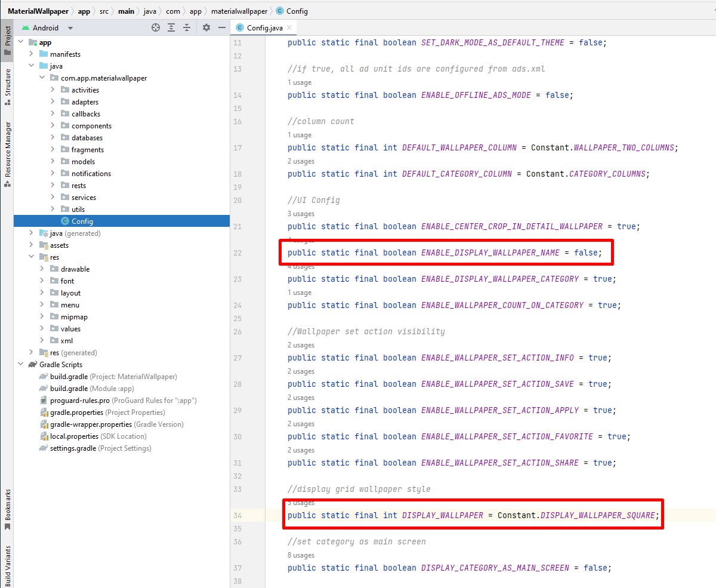Collapse the com.app.materialwallpaper package arrow

tap(42, 78)
